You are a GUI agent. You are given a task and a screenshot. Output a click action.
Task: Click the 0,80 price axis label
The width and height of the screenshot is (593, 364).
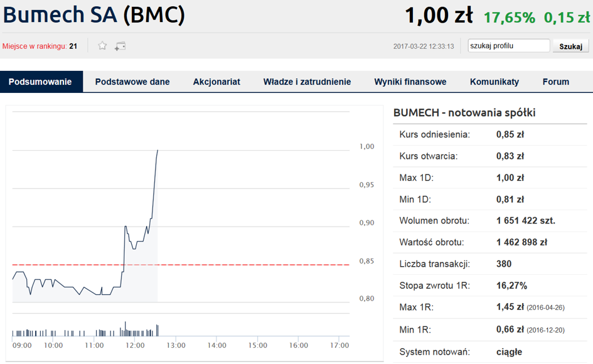pyautogui.click(x=366, y=298)
